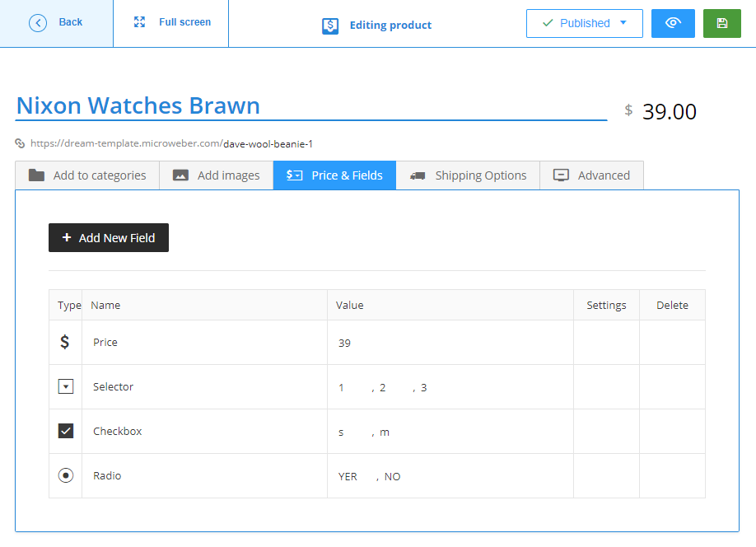The height and width of the screenshot is (547, 756).
Task: Open the Add images tab
Action: click(217, 175)
